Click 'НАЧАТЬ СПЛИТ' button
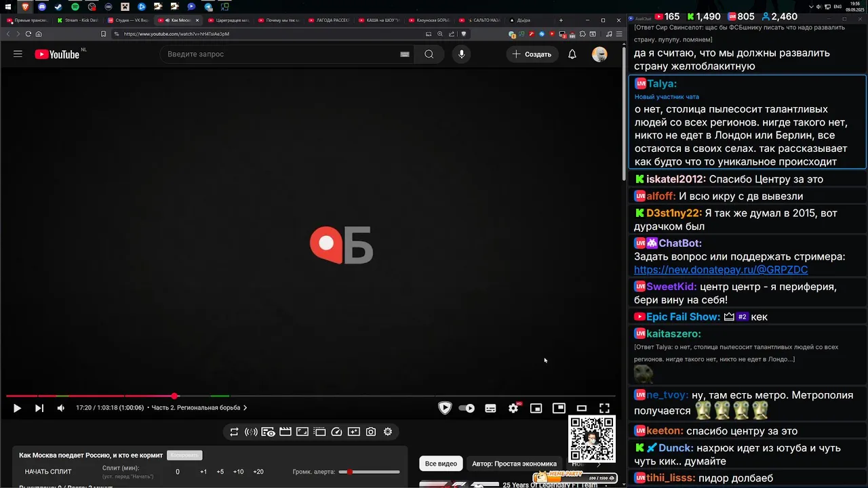Screen dimensions: 868x488 click(x=48, y=472)
